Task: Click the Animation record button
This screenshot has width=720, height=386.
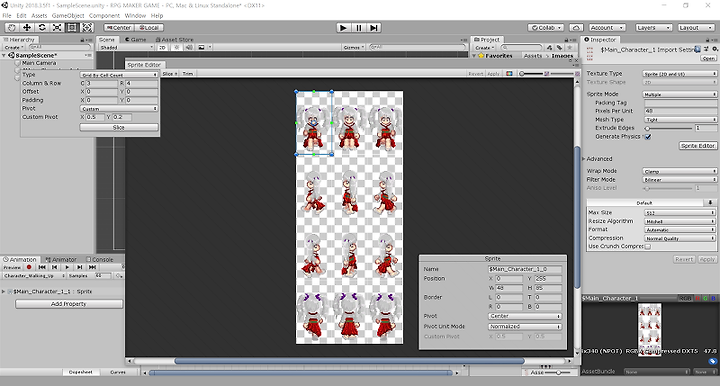Action: pyautogui.click(x=29, y=267)
